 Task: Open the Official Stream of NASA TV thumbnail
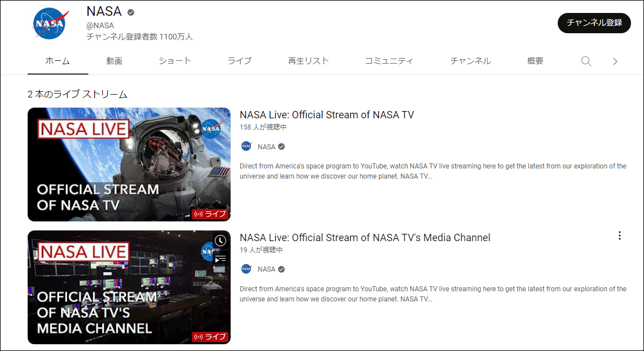point(129,164)
